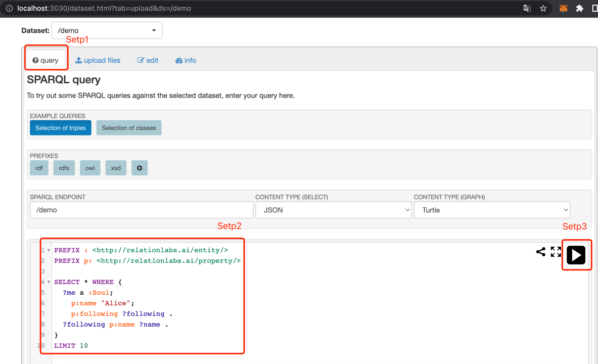The image size is (598, 364).
Task: Switch to the query tab
Action: point(45,60)
